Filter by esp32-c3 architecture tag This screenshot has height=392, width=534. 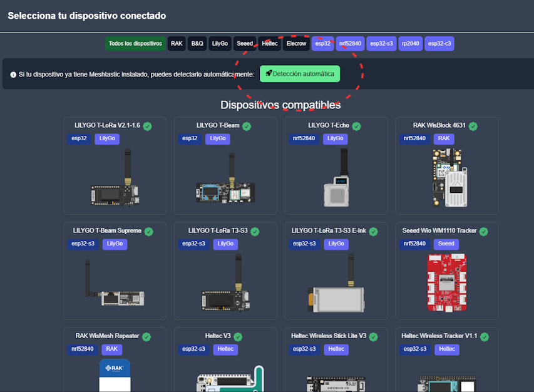coord(439,44)
